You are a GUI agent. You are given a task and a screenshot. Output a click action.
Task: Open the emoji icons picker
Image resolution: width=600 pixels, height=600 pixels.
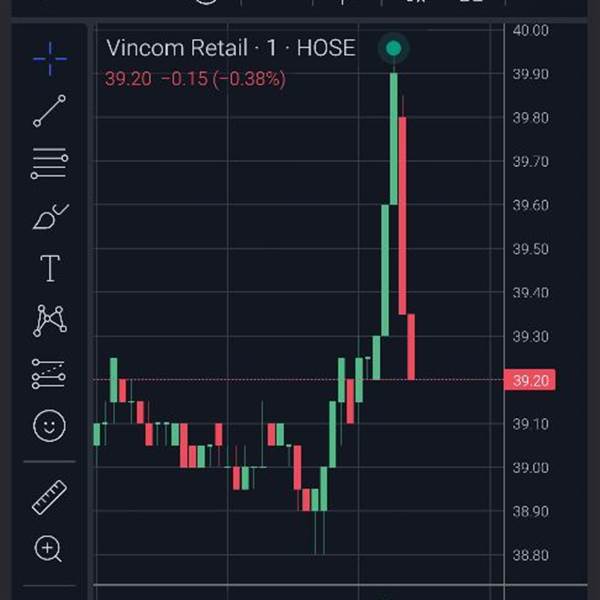(x=49, y=426)
